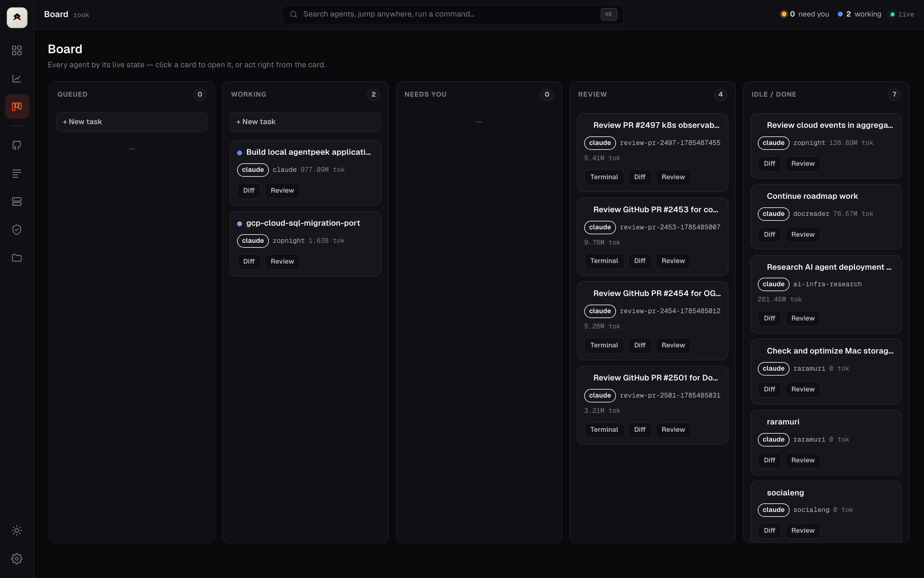Click Diff on Continue roadmap work card

tap(769, 235)
